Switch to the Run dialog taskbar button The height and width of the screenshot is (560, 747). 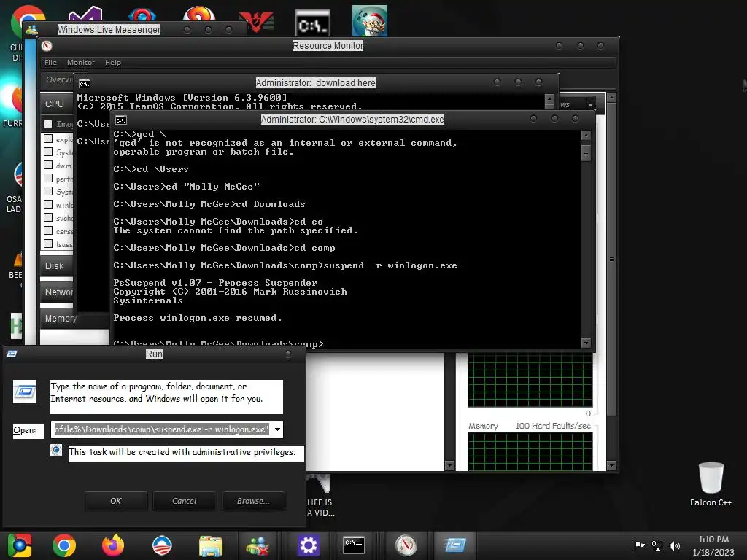click(455, 545)
